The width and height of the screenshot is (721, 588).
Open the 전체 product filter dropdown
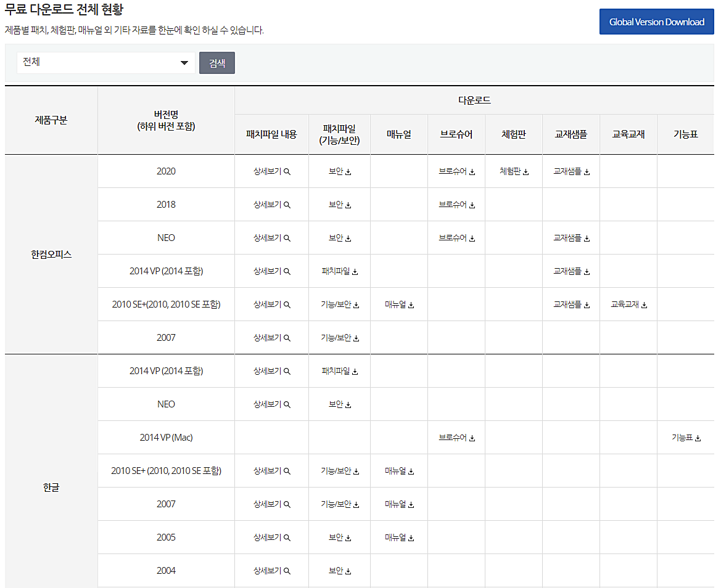click(x=105, y=62)
